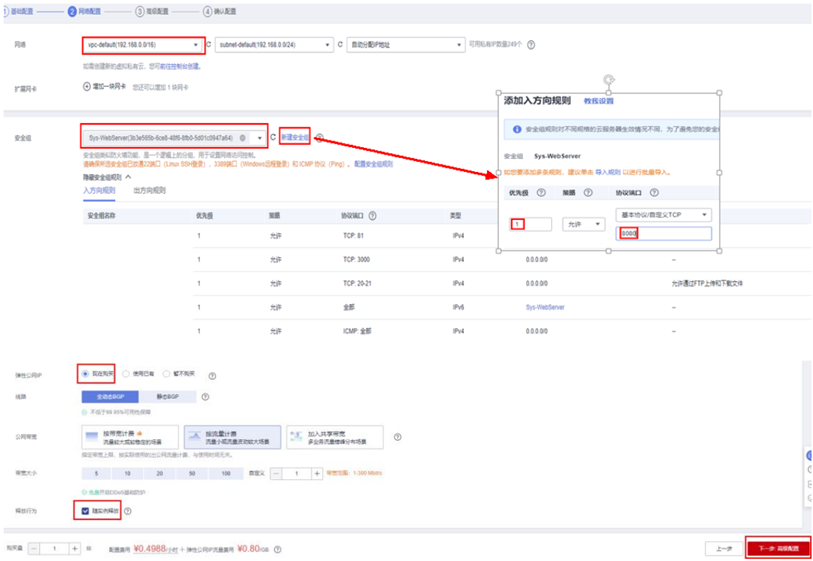Image resolution: width=813 pixels, height=561 pixels.
Task: Click help icon after ¥0.80/GB price
Action: (277, 550)
